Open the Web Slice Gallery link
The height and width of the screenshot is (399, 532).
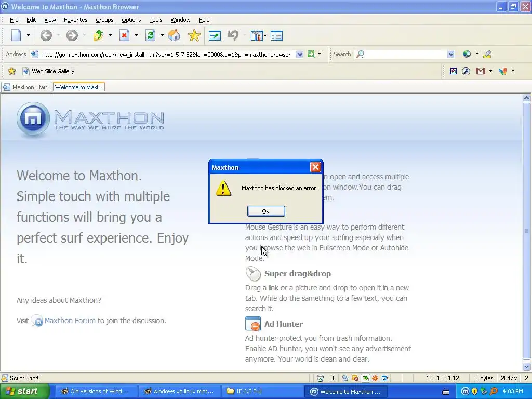point(48,71)
